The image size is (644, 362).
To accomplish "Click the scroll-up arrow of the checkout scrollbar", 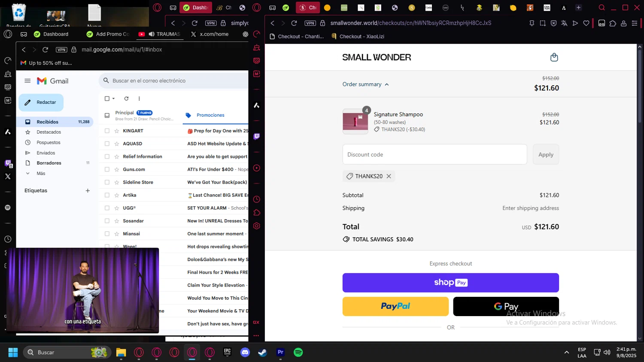I will (640, 46).
